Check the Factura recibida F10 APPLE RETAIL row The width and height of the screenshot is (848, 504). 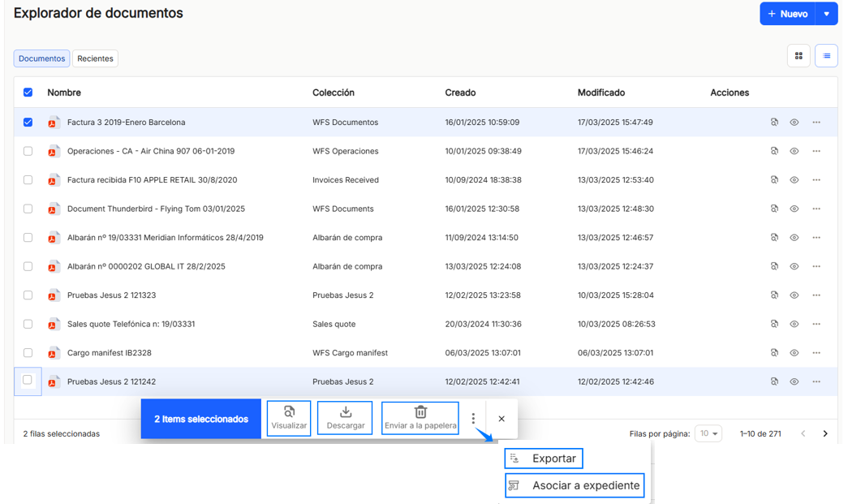[x=28, y=179]
